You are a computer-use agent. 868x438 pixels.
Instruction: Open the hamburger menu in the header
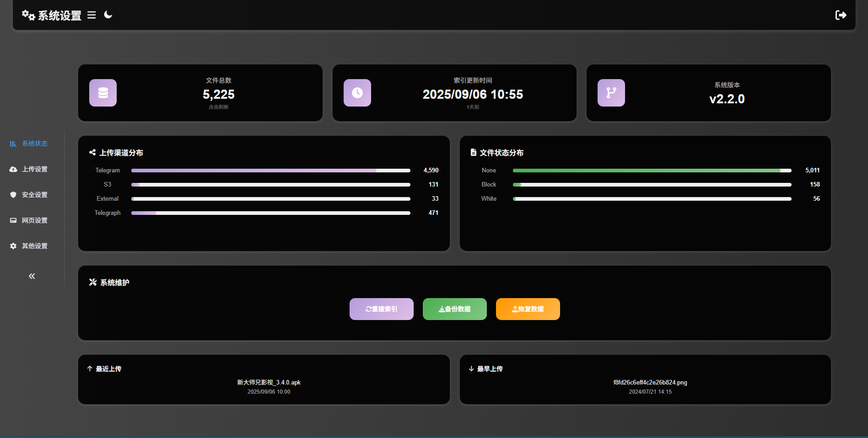point(92,15)
